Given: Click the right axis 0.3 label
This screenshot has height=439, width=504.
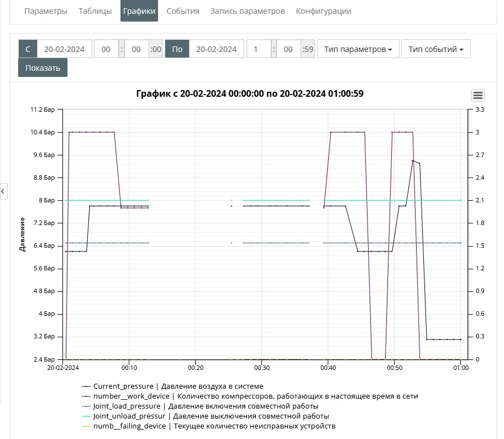Looking at the screenshot, I should pos(480,336).
